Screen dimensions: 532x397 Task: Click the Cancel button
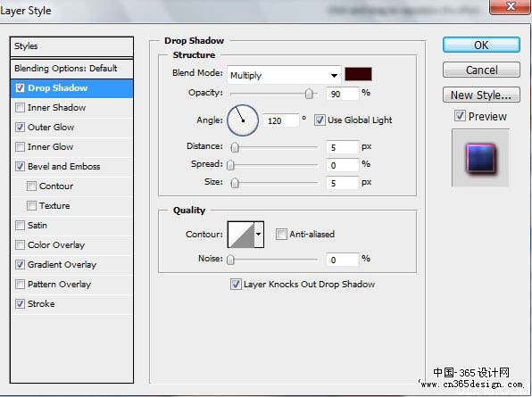click(x=481, y=70)
